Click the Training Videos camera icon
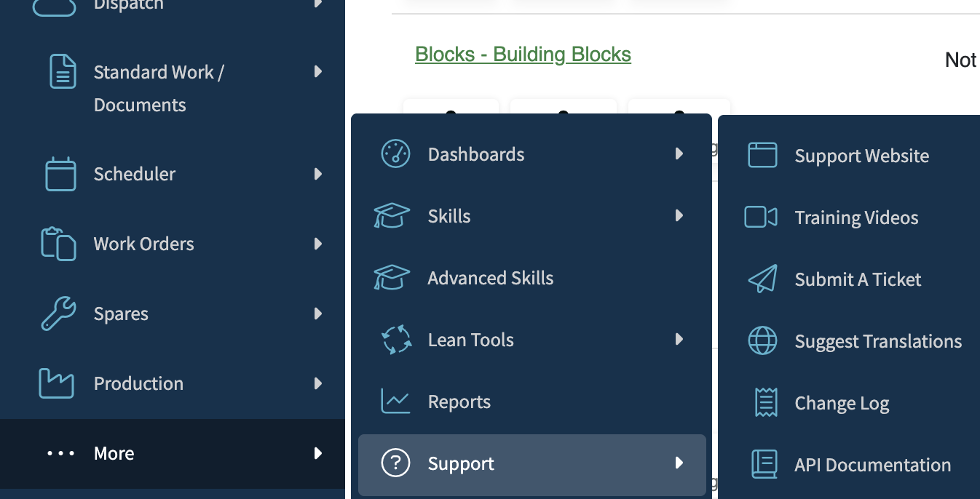 click(761, 217)
